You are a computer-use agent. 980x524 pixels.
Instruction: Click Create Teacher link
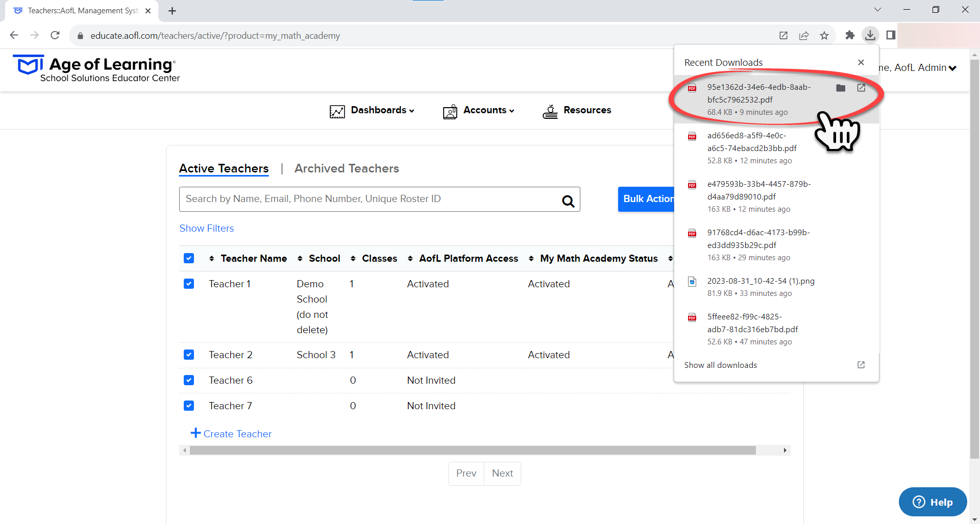click(237, 434)
